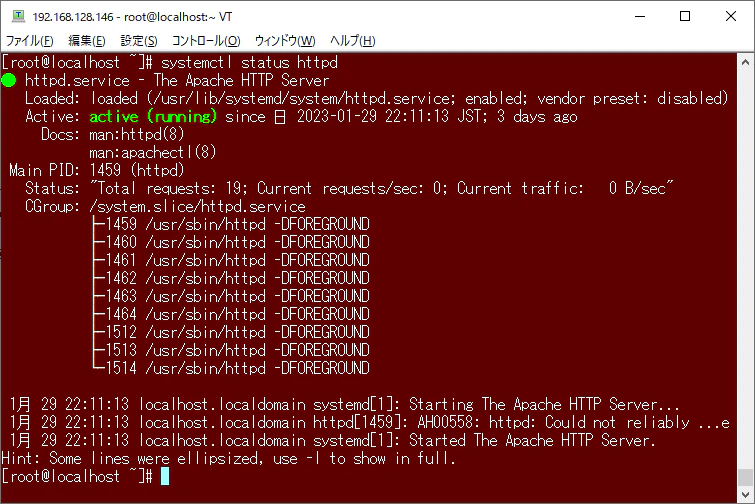Click the scrollbar down arrow

click(x=745, y=495)
